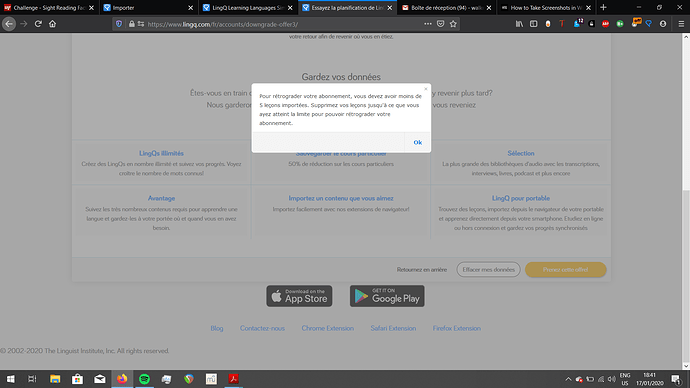Screen dimensions: 690x388
Task: Save page to Pocket icon
Action: (x=440, y=24)
